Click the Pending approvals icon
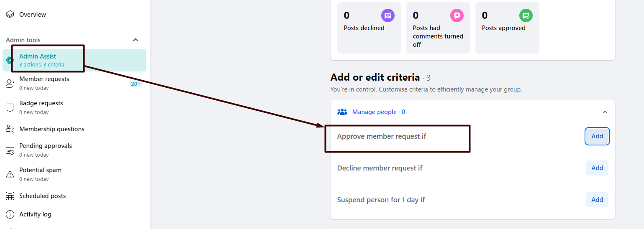 pos(10,150)
